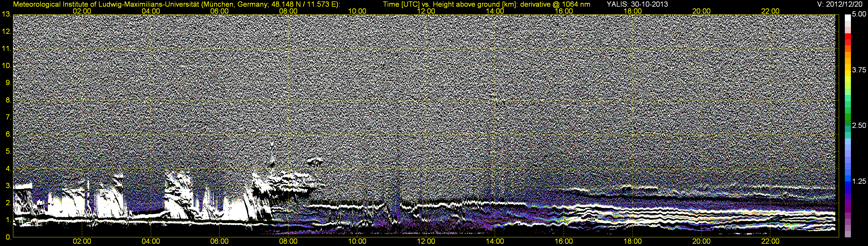Click the 7 km height axis label

click(x=8, y=117)
